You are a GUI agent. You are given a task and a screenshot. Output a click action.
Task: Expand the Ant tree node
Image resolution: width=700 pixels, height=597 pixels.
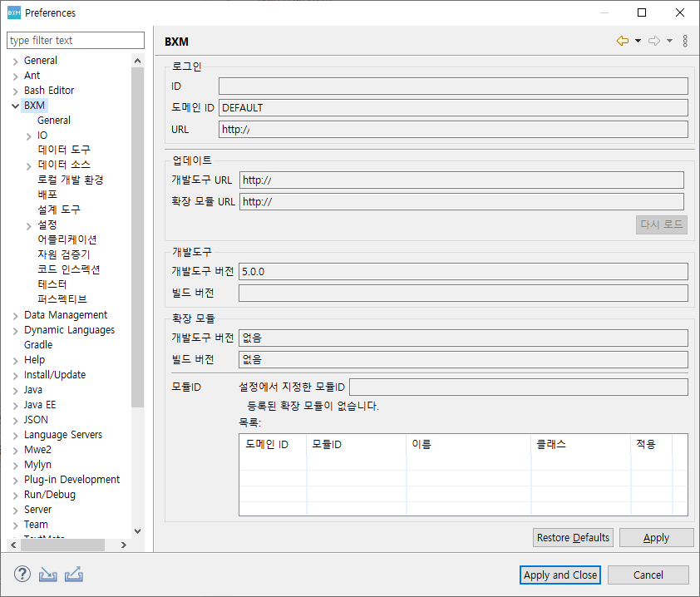[15, 76]
